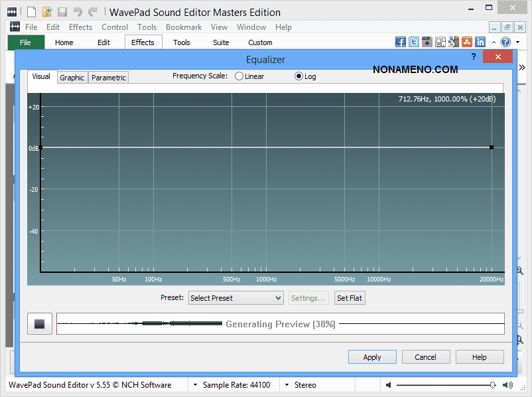532x397 pixels.
Task: Click the New File icon in title bar
Action: pos(31,12)
